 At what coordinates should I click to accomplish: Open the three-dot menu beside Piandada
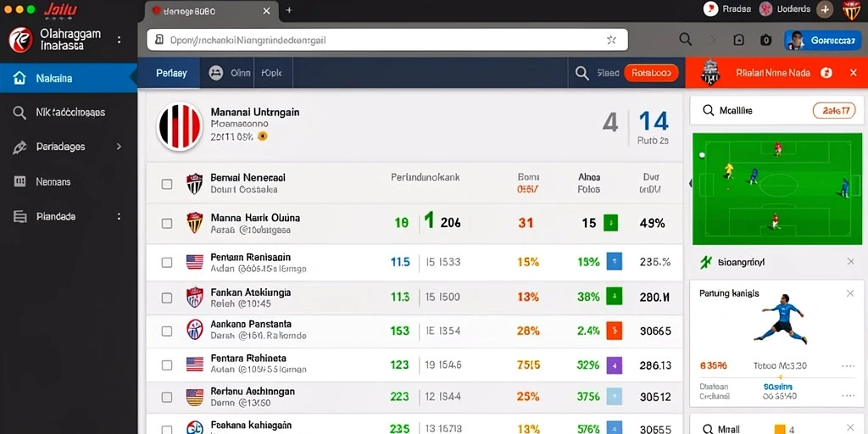119,216
